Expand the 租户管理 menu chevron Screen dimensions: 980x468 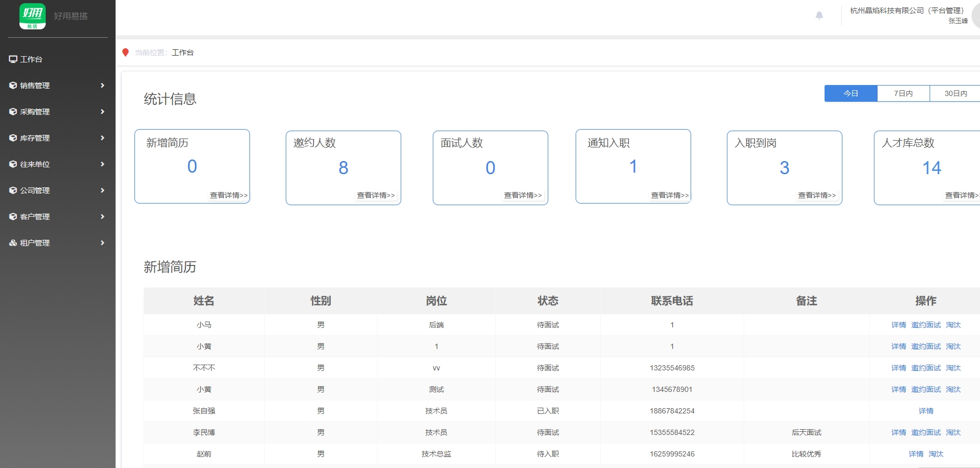click(x=102, y=243)
